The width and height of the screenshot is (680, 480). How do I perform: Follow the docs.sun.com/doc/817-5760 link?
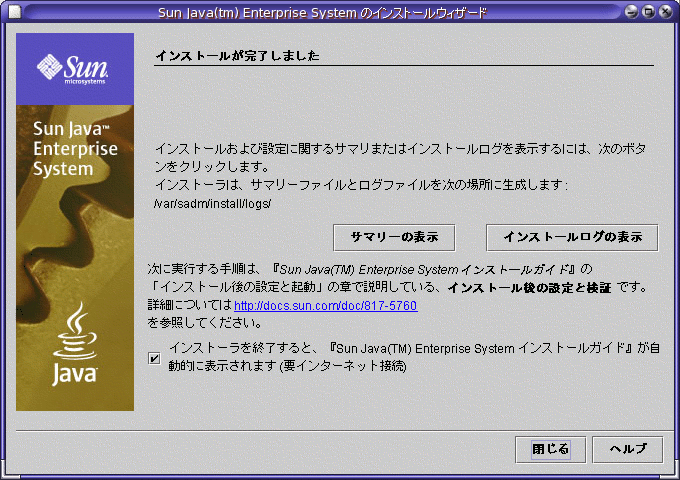coord(326,306)
